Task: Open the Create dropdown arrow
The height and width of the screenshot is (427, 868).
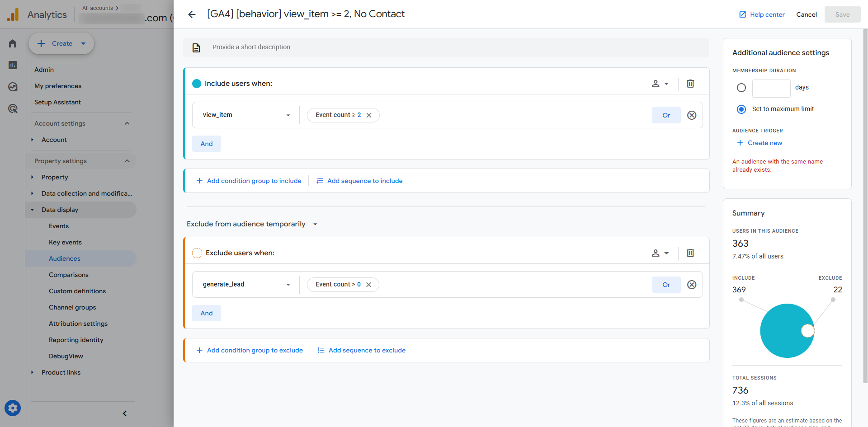Action: (x=83, y=44)
